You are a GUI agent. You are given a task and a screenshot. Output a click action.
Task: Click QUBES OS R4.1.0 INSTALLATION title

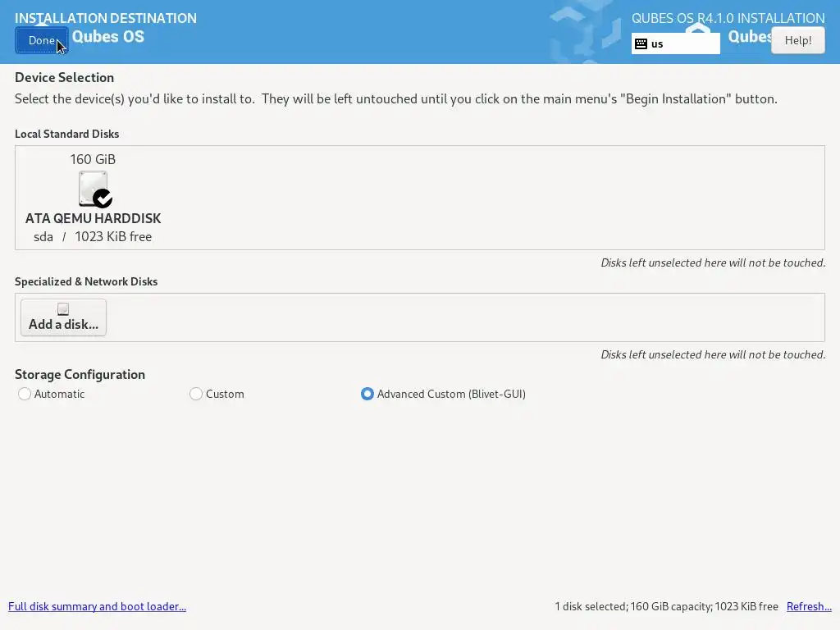point(728,18)
